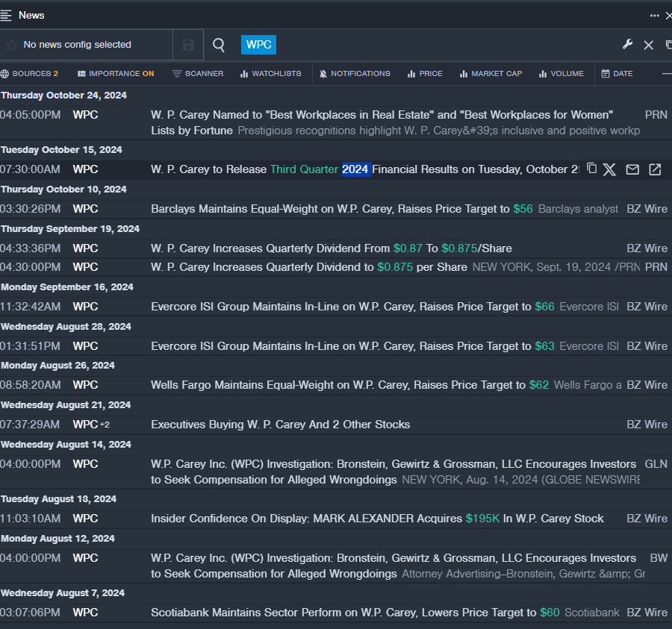
Task: Favorite the news config star icon
Action: click(x=11, y=45)
